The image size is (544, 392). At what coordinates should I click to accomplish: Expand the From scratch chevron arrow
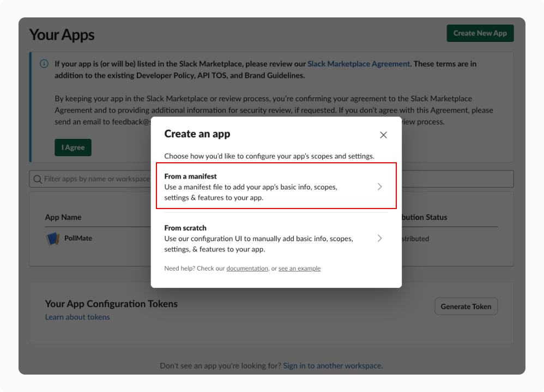[379, 238]
